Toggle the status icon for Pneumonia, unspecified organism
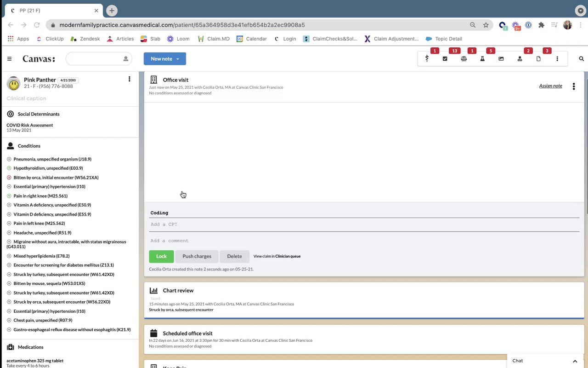 [9, 159]
